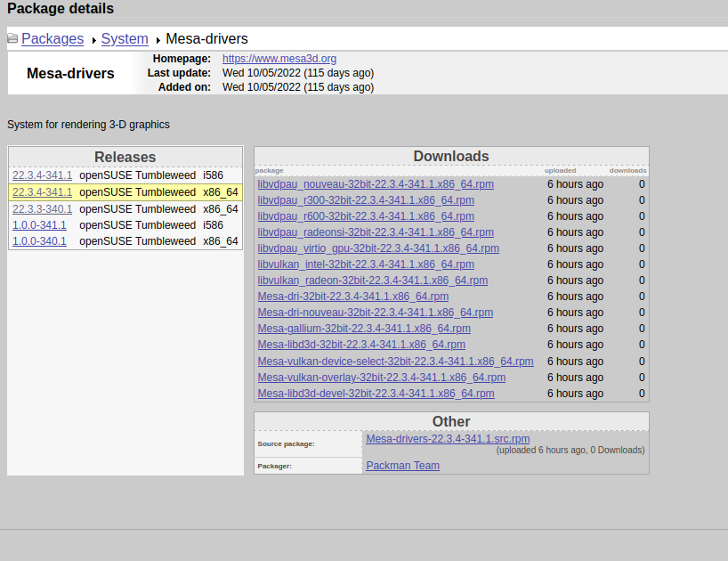Select release 22.3.4-341.1 for i586
This screenshot has width=728, height=561.
pyautogui.click(x=42, y=175)
